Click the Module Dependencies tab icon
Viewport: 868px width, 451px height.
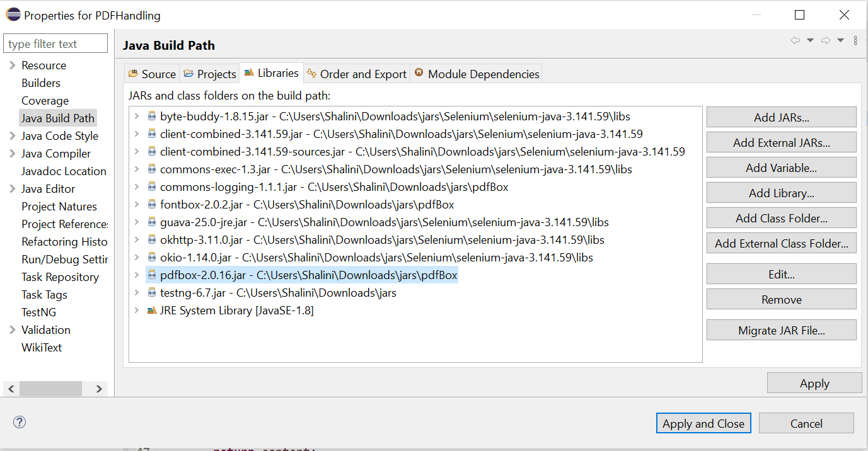coord(420,73)
